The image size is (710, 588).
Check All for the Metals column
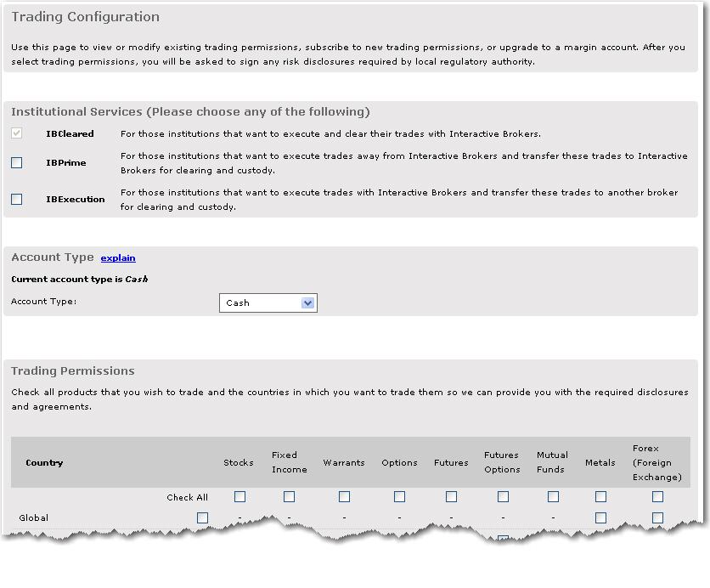600,496
